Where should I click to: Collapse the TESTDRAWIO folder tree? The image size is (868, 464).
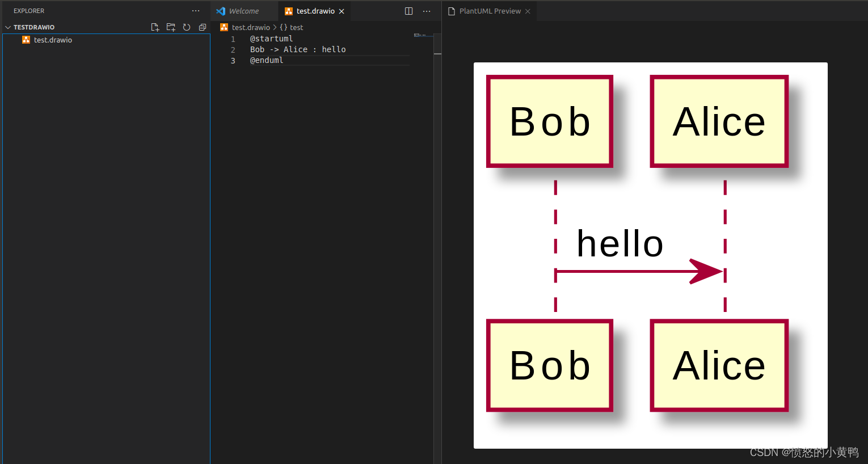tap(8, 27)
